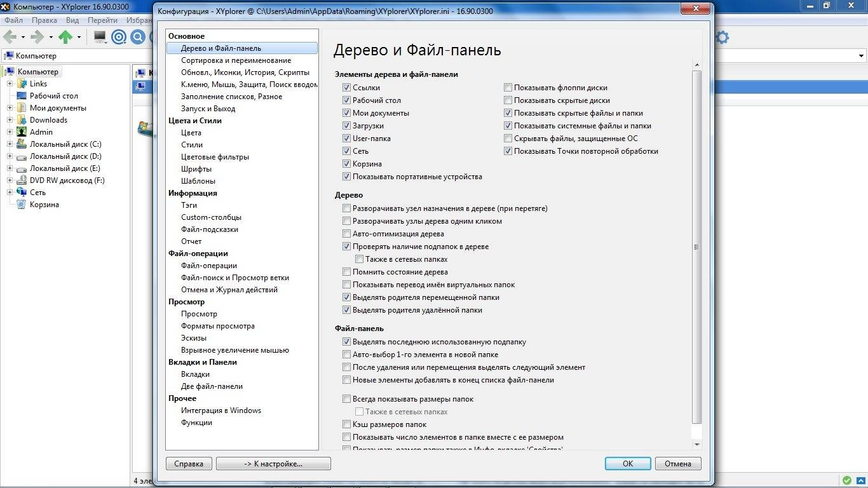This screenshot has width=868, height=488.
Task: Click the Сеть network icon in tree
Action: (22, 193)
